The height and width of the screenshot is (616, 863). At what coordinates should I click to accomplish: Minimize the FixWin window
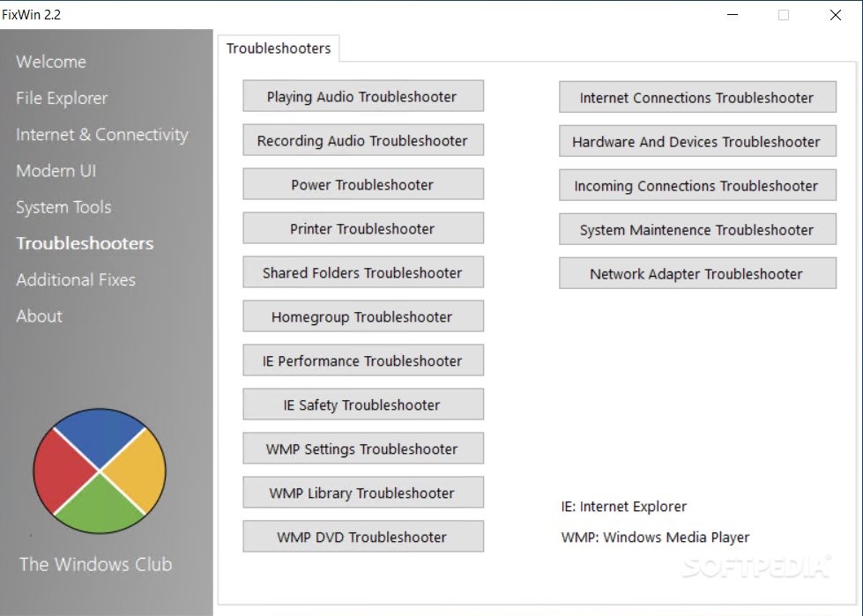pyautogui.click(x=733, y=15)
